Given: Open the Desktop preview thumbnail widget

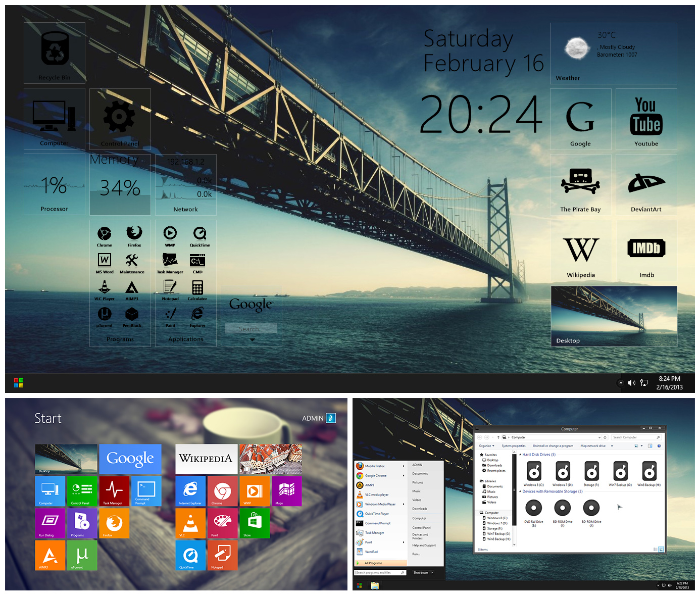Looking at the screenshot, I should pyautogui.click(x=614, y=316).
